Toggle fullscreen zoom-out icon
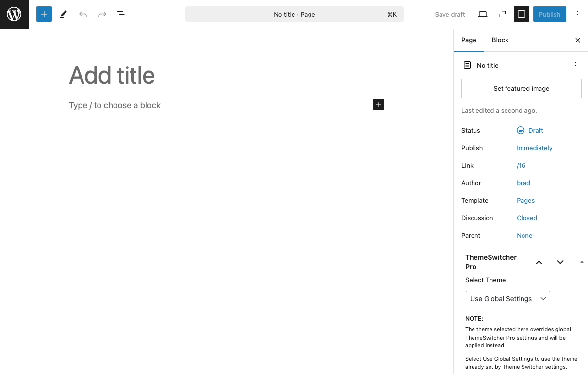 (x=502, y=14)
